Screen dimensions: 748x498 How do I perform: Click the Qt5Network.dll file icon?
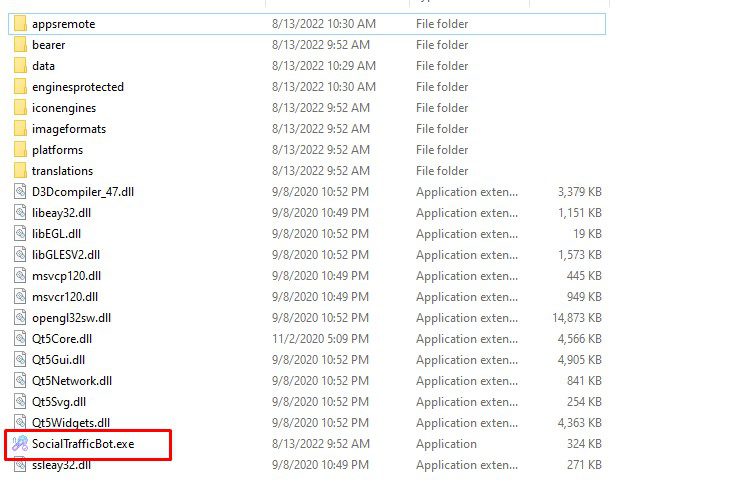(20, 380)
